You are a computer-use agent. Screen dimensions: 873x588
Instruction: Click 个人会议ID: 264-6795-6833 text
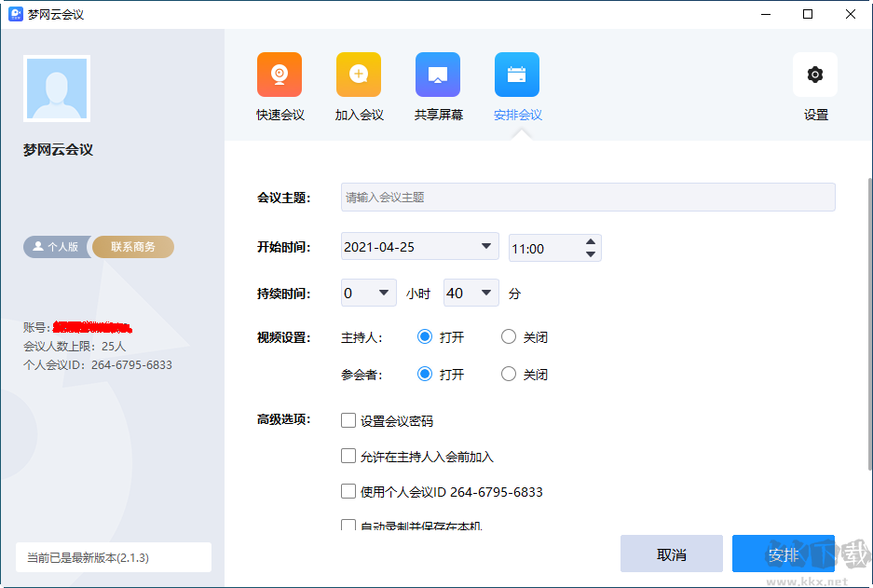click(x=98, y=365)
